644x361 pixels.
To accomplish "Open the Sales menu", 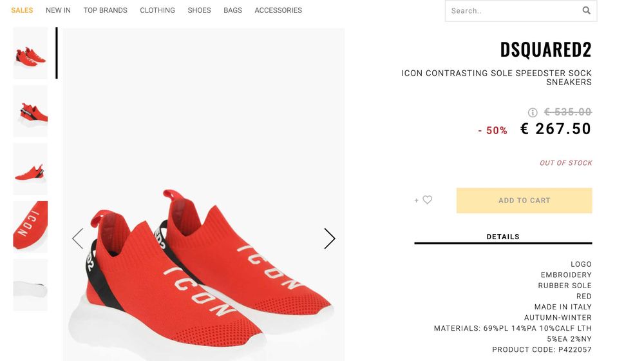I will (22, 10).
